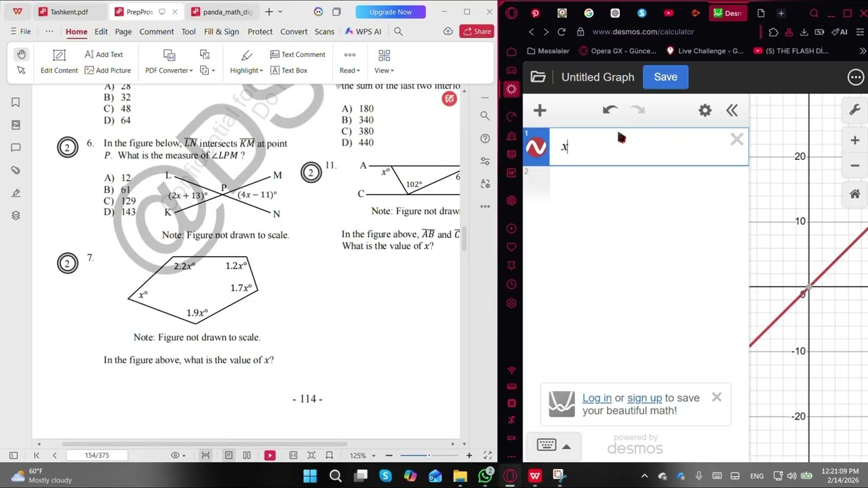868x488 pixels.
Task: Open the bookmarks panel in WPS sidebar
Action: point(16,102)
